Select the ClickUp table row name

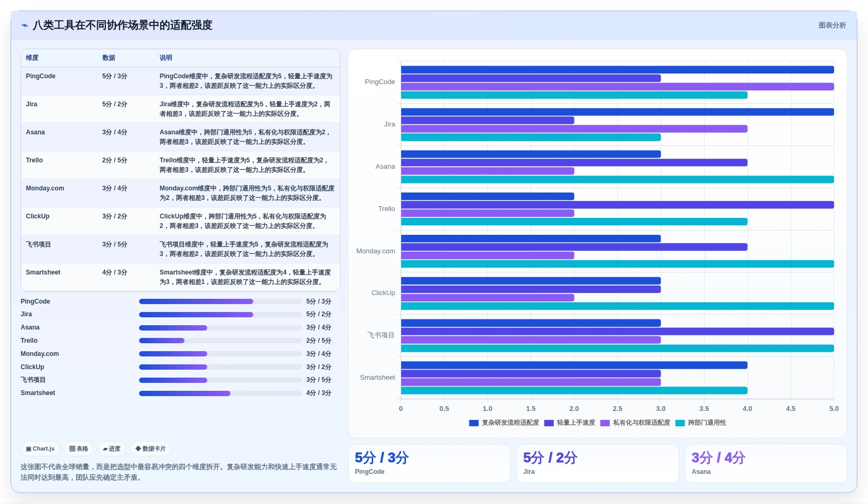[x=38, y=216]
